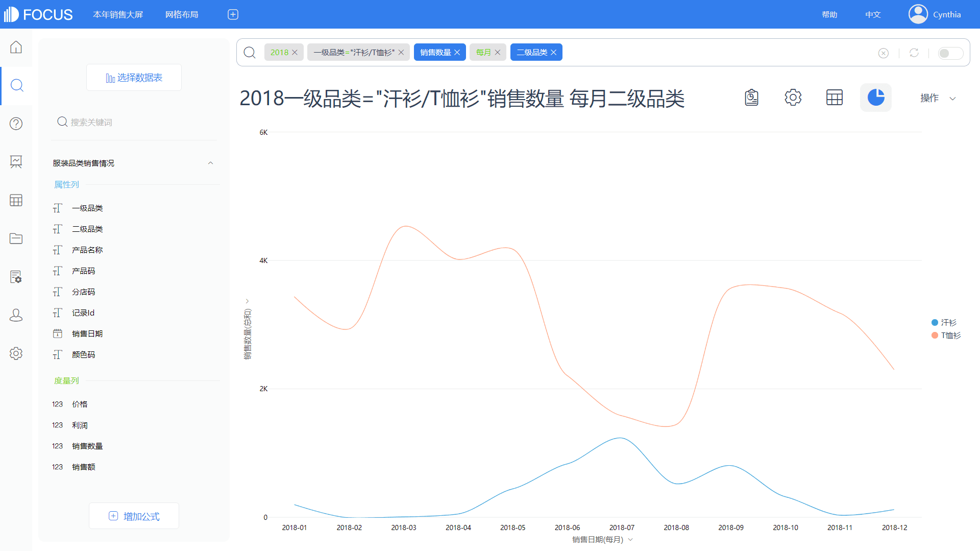Remove the 销售数量 tag
The image size is (980, 551).
[457, 53]
